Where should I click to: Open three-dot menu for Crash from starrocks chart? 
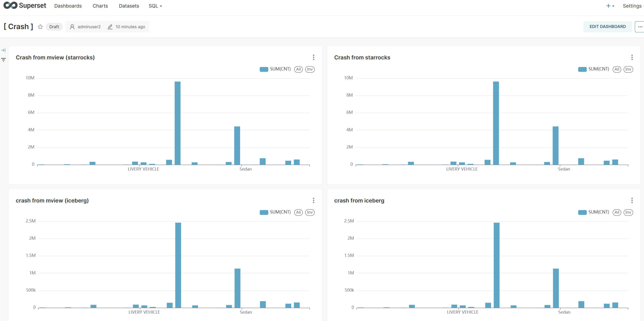point(632,57)
